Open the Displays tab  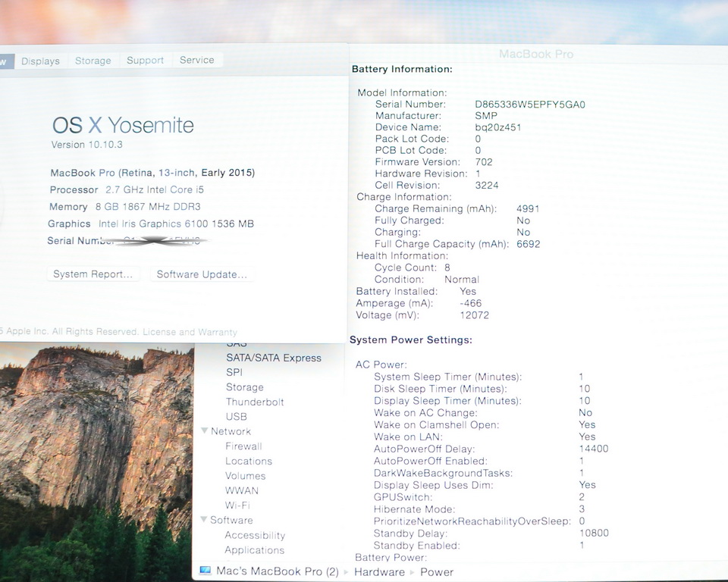[41, 61]
